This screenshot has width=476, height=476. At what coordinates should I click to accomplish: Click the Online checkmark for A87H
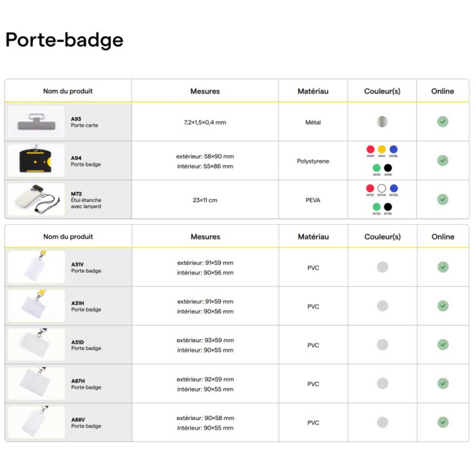[x=443, y=384]
